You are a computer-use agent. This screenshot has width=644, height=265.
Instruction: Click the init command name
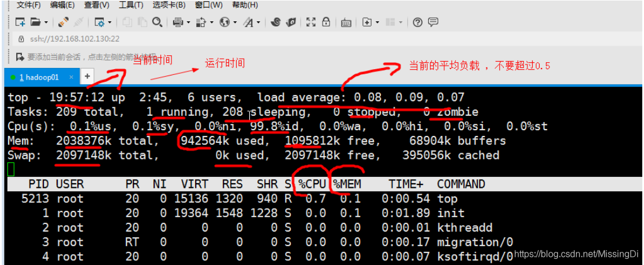click(x=451, y=213)
